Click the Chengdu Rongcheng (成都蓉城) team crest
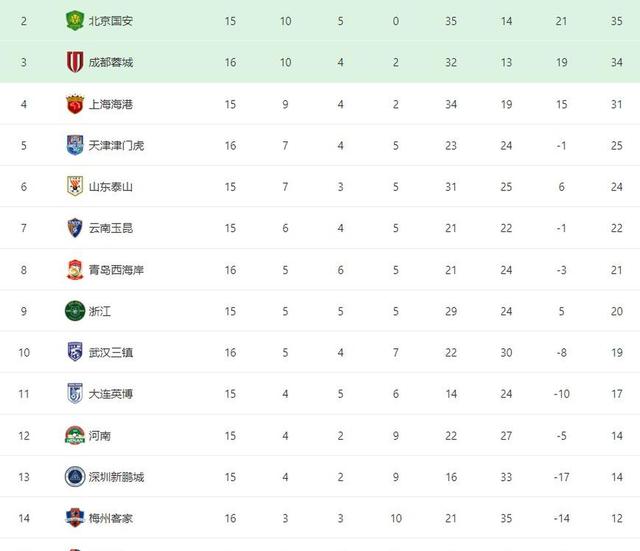The width and height of the screenshot is (640, 551). pos(74,62)
